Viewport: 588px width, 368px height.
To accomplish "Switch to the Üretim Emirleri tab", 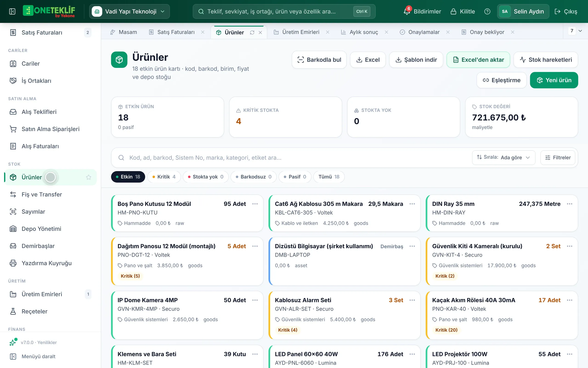I will point(297,32).
